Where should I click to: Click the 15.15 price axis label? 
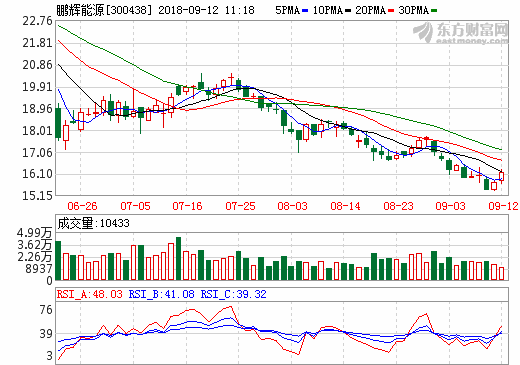pos(38,196)
